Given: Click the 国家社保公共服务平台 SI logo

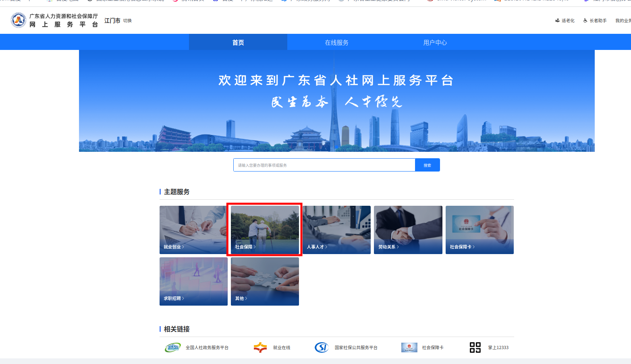Looking at the screenshot, I should (322, 347).
